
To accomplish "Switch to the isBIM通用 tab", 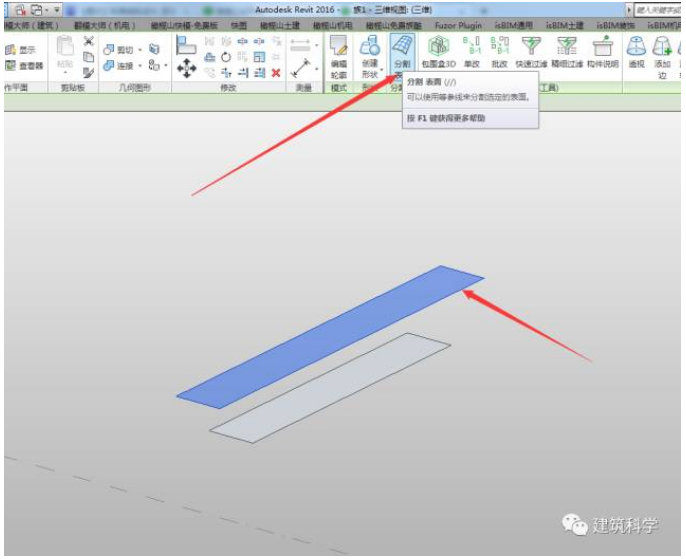I will point(514,26).
